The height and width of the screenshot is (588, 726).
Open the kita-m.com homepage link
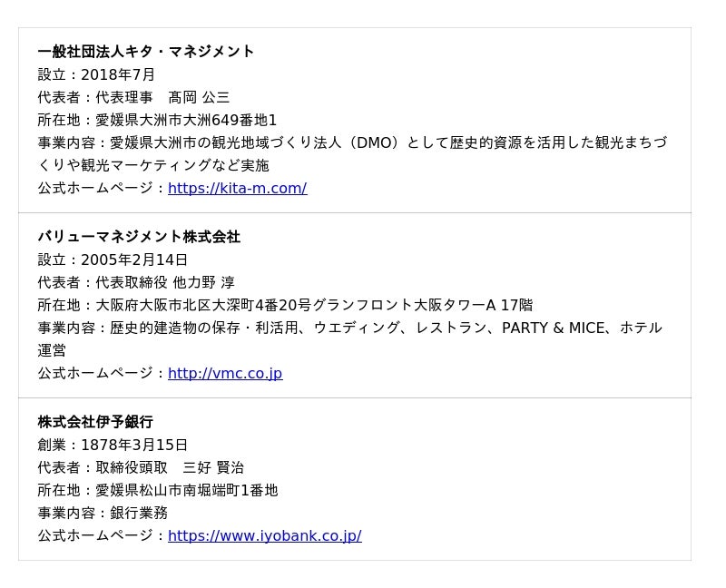(x=237, y=188)
